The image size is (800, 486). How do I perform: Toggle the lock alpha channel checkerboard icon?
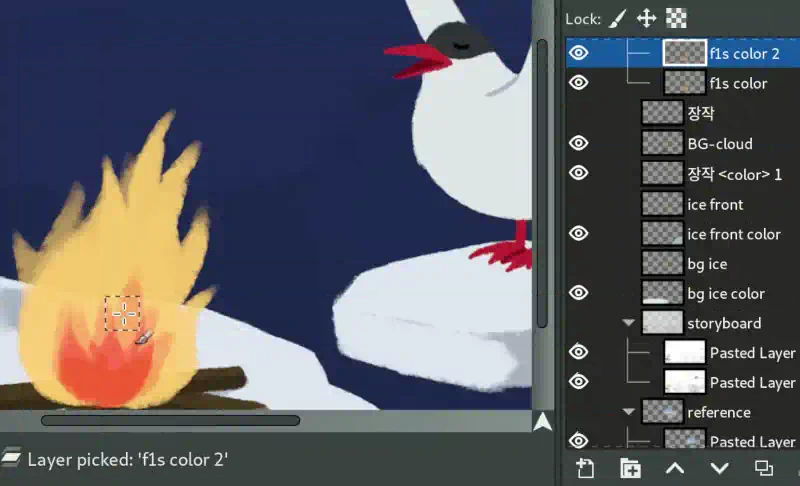coord(676,19)
